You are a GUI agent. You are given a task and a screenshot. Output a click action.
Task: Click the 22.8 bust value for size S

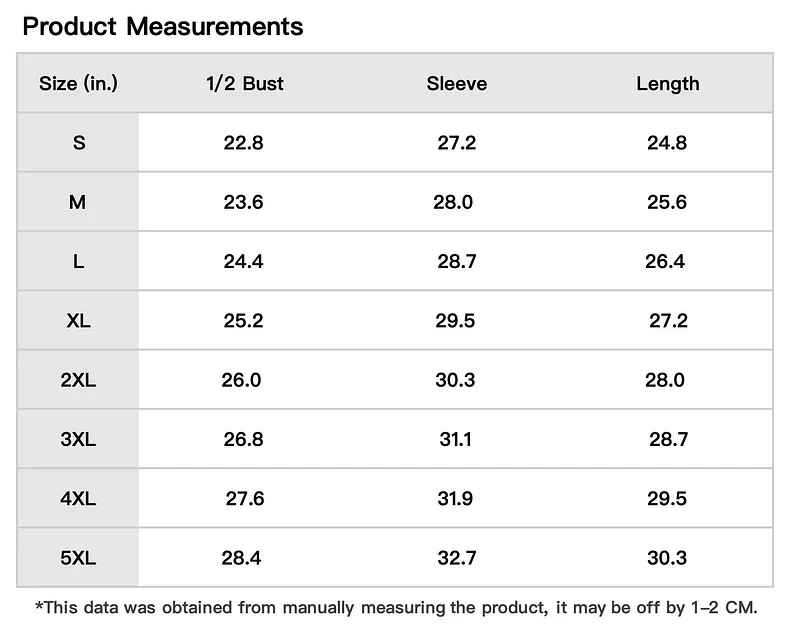243,143
